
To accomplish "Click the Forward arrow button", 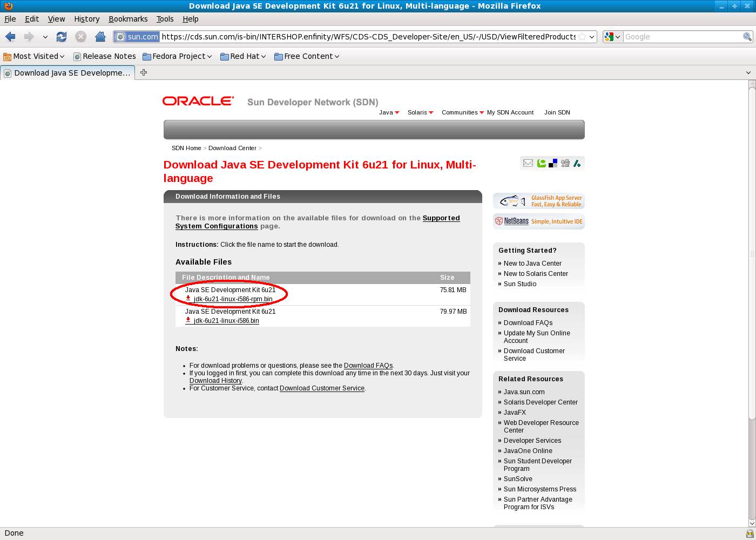I will click(x=29, y=37).
